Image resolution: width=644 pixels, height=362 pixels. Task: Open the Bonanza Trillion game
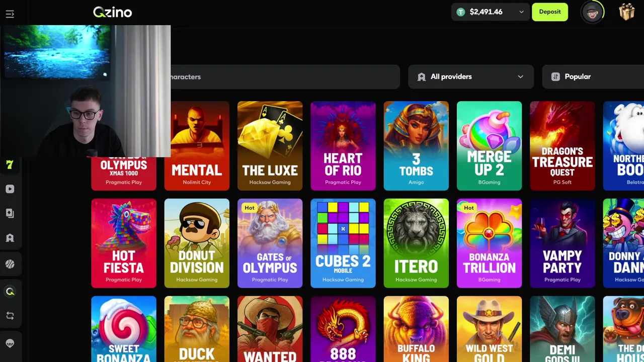(489, 243)
